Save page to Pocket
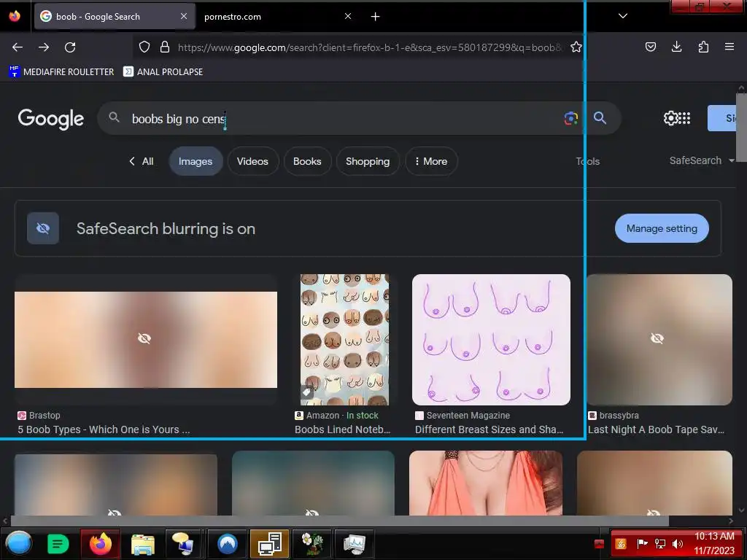 click(x=650, y=47)
